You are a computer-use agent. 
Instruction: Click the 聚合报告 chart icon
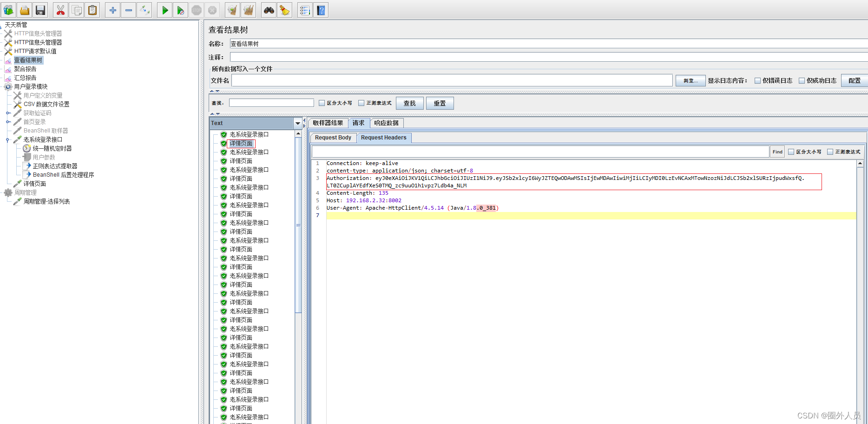8,69
